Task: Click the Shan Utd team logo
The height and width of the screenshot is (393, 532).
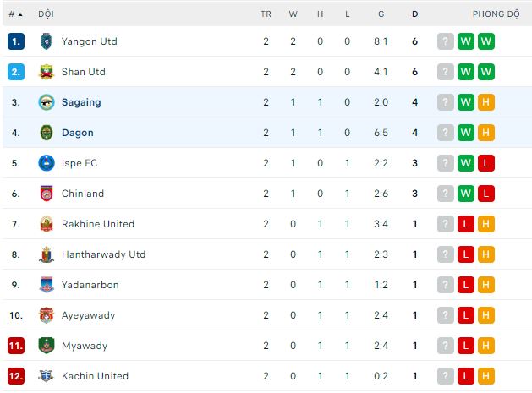Action: [x=47, y=72]
